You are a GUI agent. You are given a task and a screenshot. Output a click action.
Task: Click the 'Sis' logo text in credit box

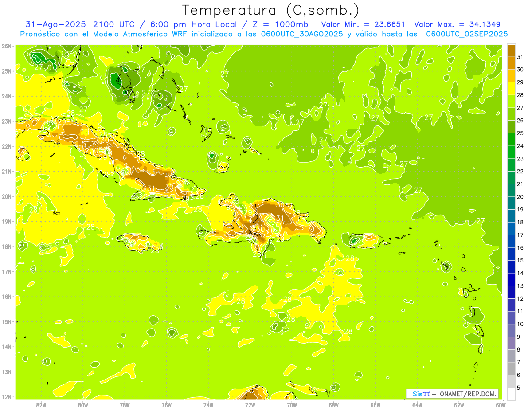418,394
